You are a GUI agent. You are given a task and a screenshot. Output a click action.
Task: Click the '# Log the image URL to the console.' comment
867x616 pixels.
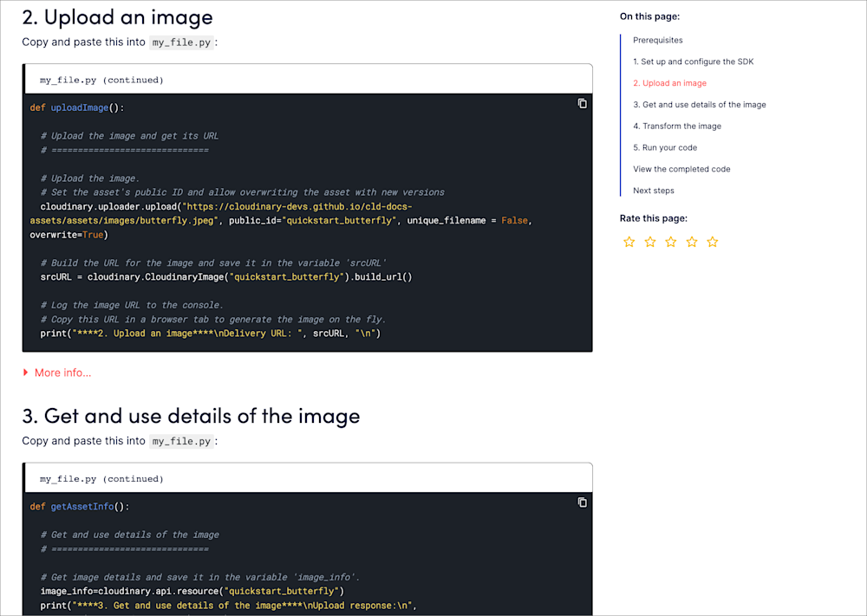132,305
